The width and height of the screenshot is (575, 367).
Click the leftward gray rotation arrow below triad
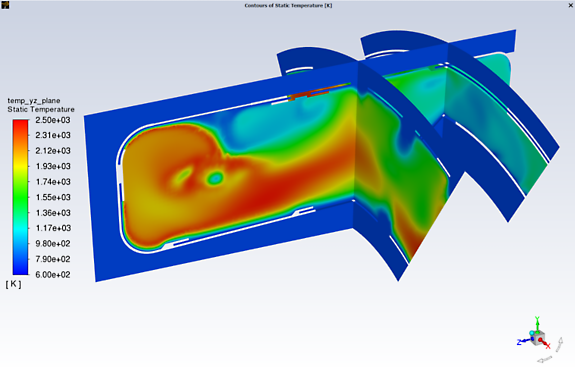(545, 359)
